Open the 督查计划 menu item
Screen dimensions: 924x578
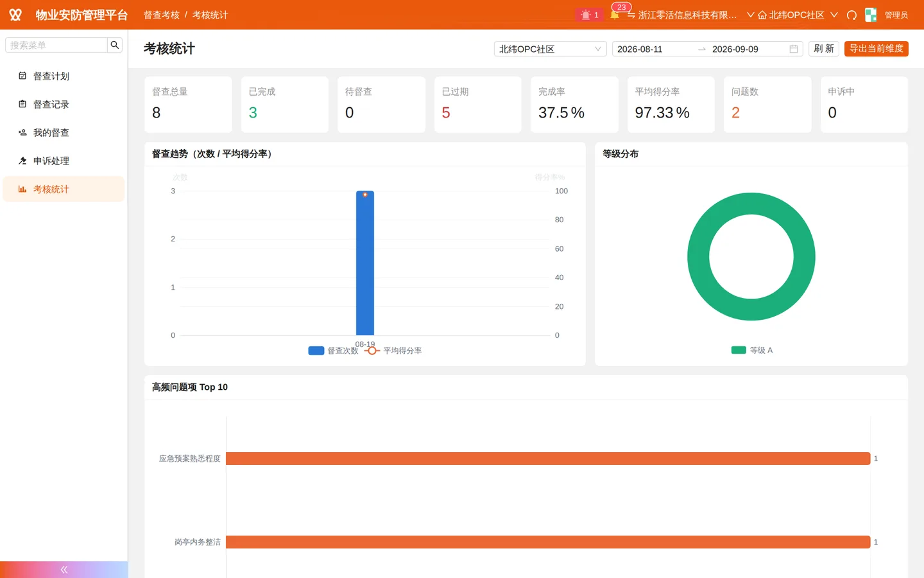[x=64, y=76]
